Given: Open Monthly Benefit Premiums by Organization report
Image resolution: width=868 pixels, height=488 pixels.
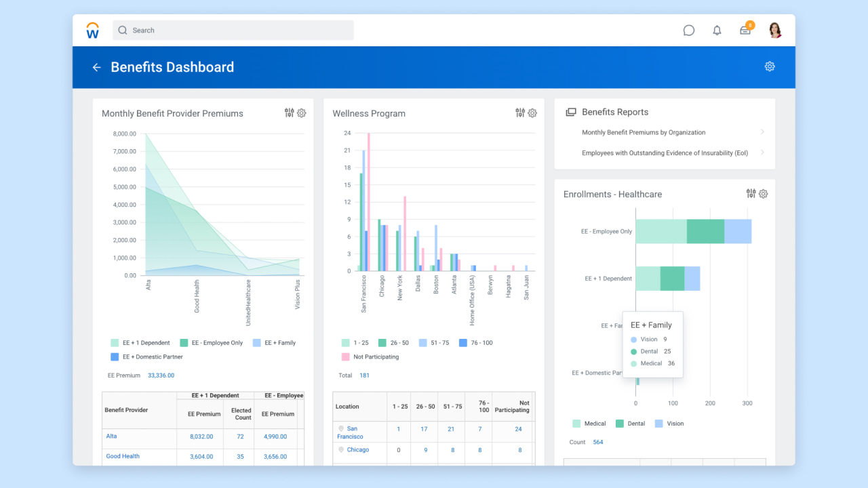Looking at the screenshot, I should [x=644, y=132].
